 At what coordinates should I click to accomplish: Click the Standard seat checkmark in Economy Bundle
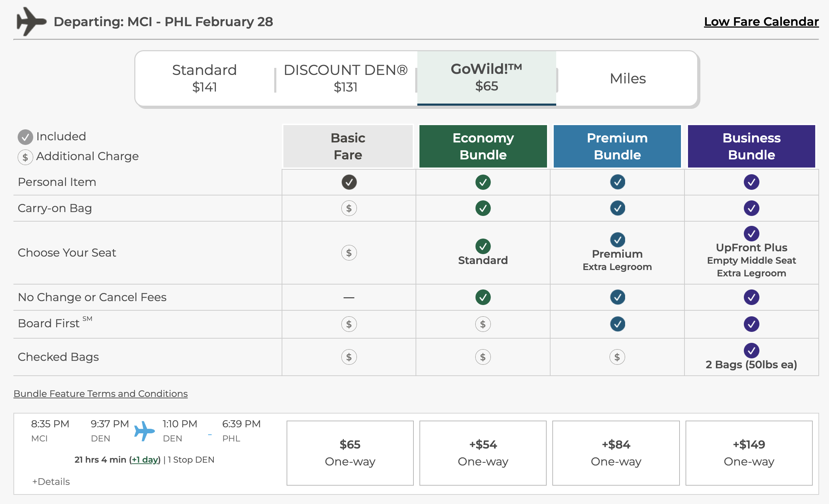pos(483,246)
